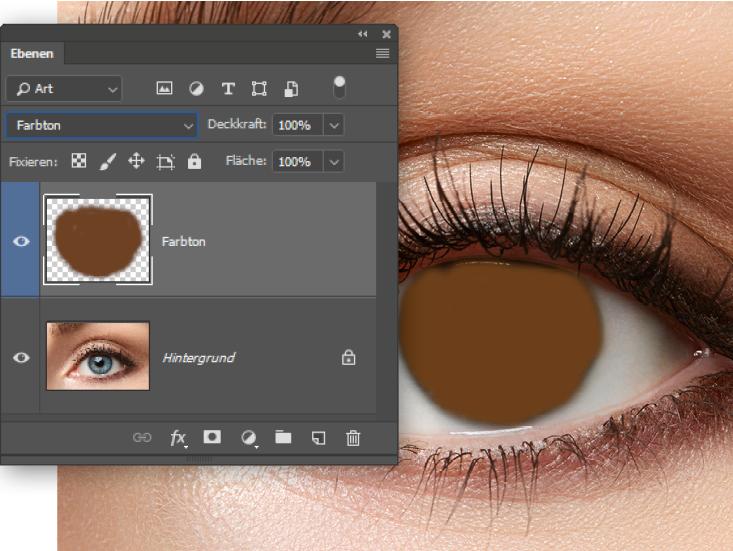Create a new adjustment layer
Image resolution: width=733 pixels, height=551 pixels.
(x=248, y=437)
